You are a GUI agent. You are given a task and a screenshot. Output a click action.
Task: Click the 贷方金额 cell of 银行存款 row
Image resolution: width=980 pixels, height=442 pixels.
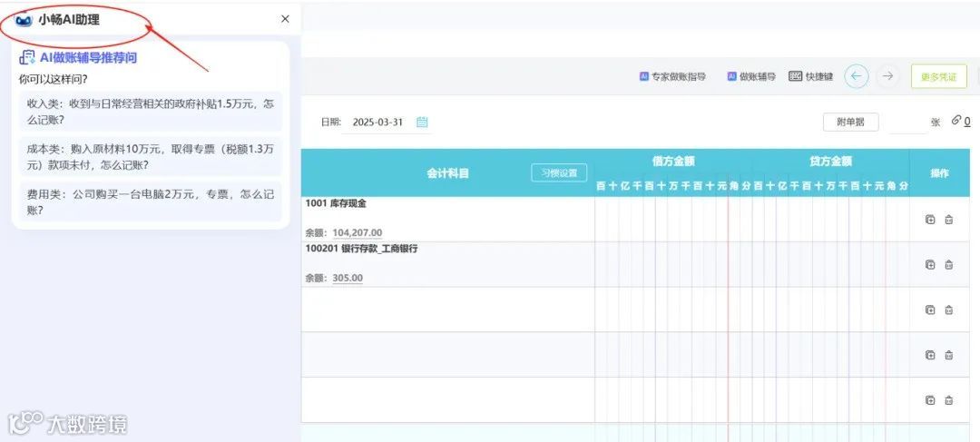click(830, 264)
